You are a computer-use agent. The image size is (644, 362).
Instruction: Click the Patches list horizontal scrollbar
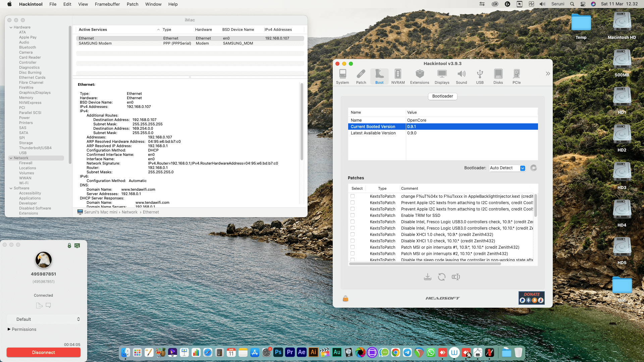point(425,264)
